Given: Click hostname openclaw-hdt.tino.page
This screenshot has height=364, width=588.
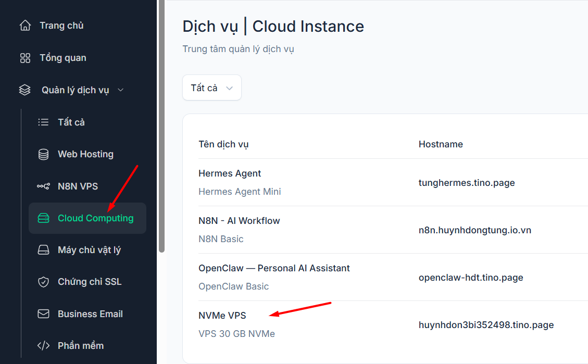Looking at the screenshot, I should 471,278.
